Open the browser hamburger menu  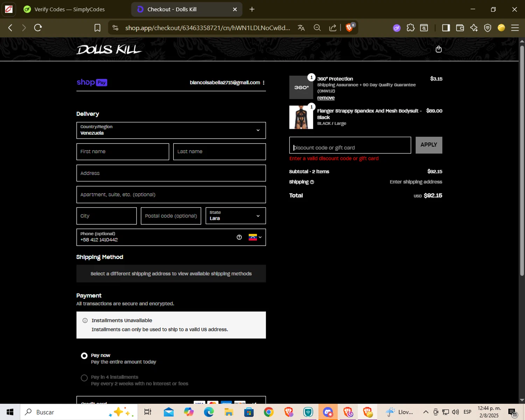[515, 28]
